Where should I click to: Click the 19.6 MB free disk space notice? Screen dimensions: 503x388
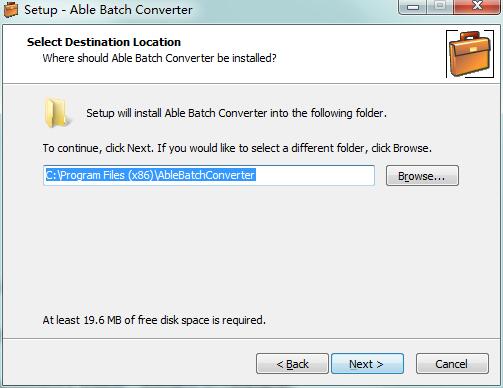coord(154,320)
